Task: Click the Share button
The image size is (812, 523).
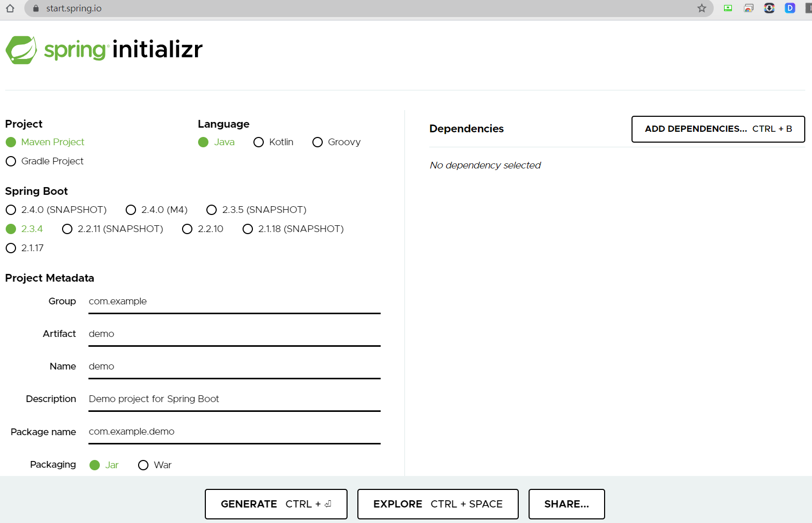Action: click(567, 504)
